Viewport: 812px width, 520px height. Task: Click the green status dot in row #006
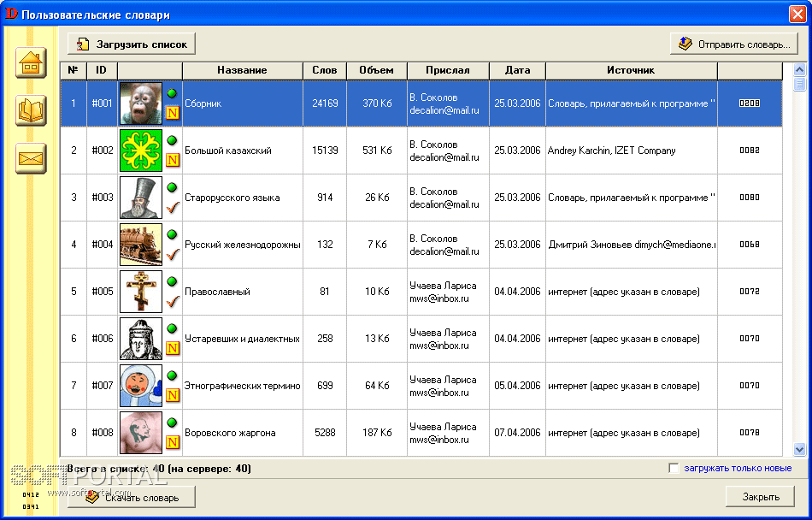[x=173, y=328]
